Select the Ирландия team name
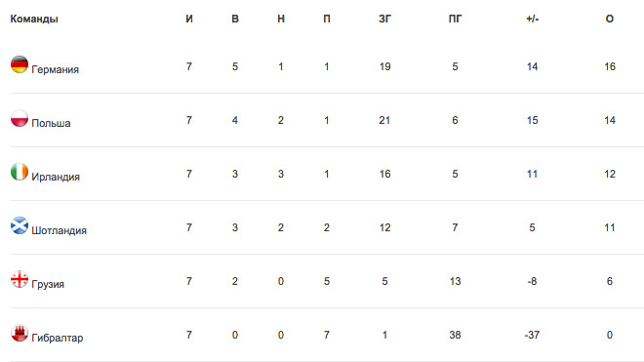 (x=56, y=177)
